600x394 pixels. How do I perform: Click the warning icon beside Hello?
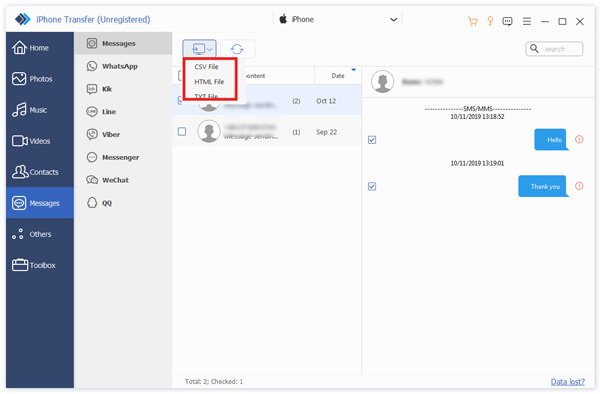point(579,139)
